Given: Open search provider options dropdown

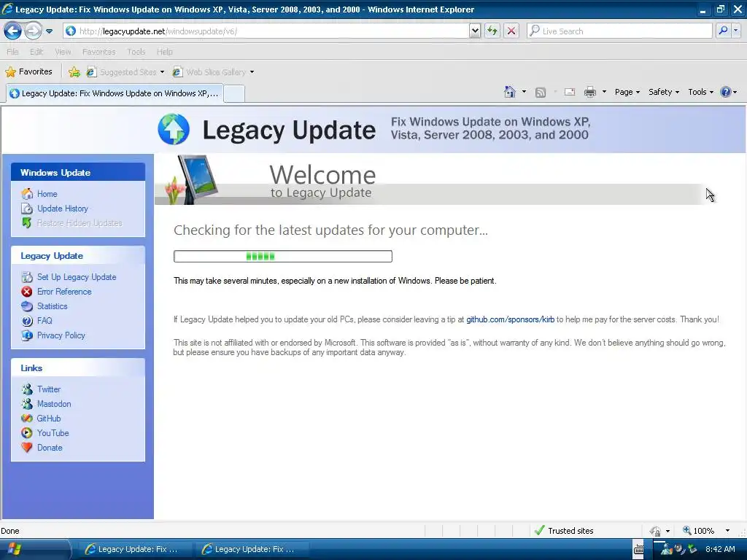Looking at the screenshot, I should [x=735, y=31].
